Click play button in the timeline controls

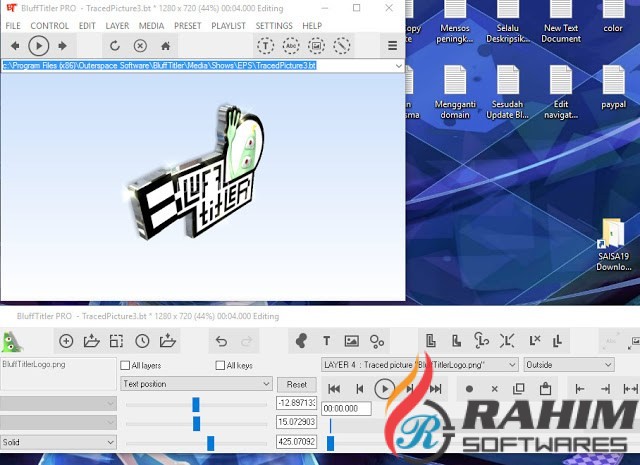click(x=384, y=388)
